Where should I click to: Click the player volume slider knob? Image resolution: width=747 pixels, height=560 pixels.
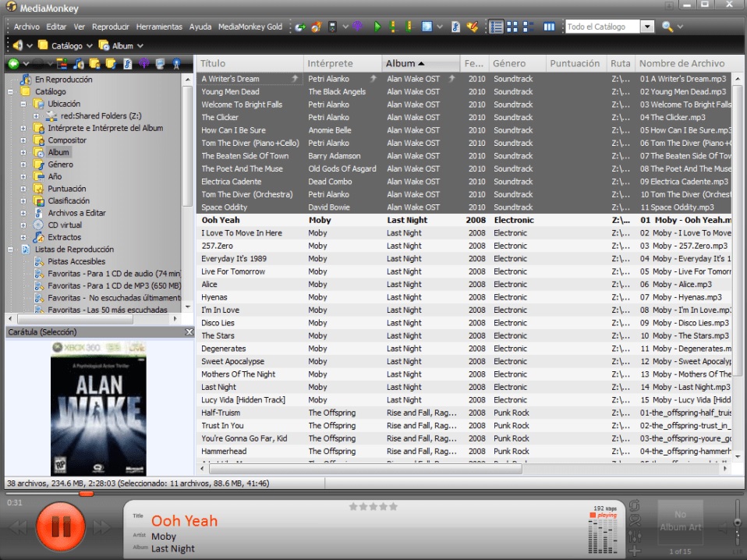pyautogui.click(x=738, y=523)
